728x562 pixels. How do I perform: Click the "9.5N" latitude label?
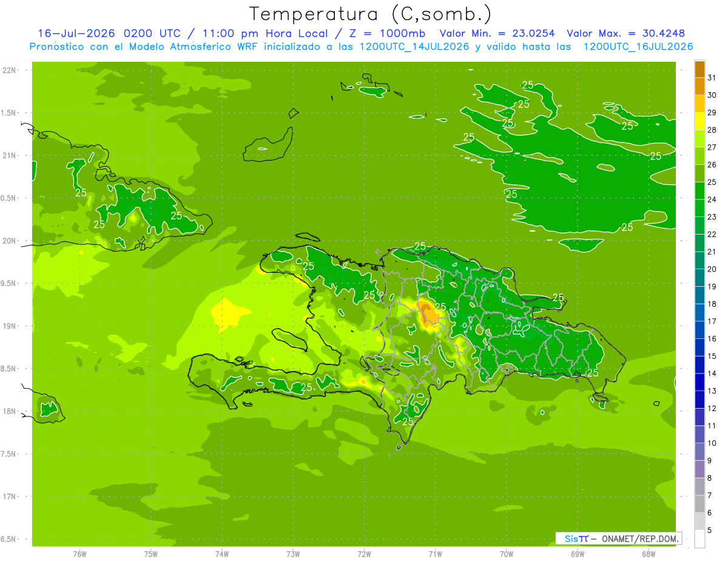coord(10,284)
